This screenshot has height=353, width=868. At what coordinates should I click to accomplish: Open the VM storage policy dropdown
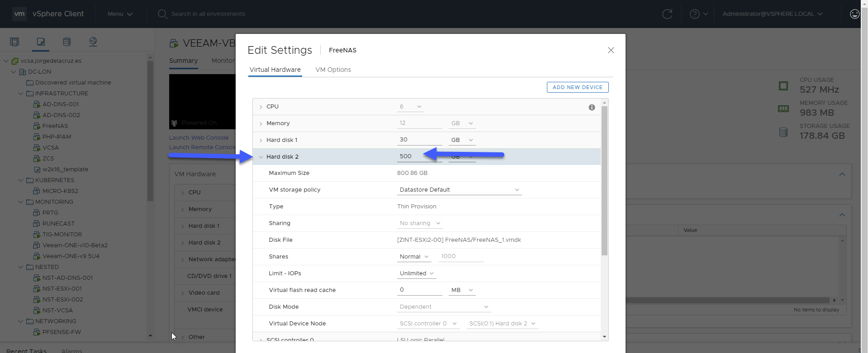[x=459, y=190]
